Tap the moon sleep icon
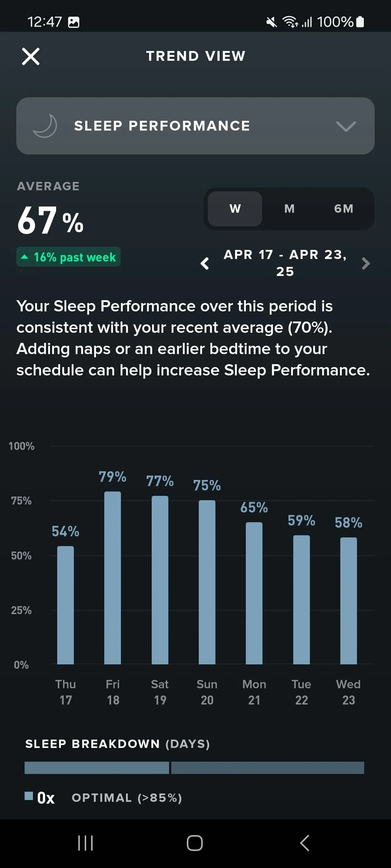 click(45, 126)
